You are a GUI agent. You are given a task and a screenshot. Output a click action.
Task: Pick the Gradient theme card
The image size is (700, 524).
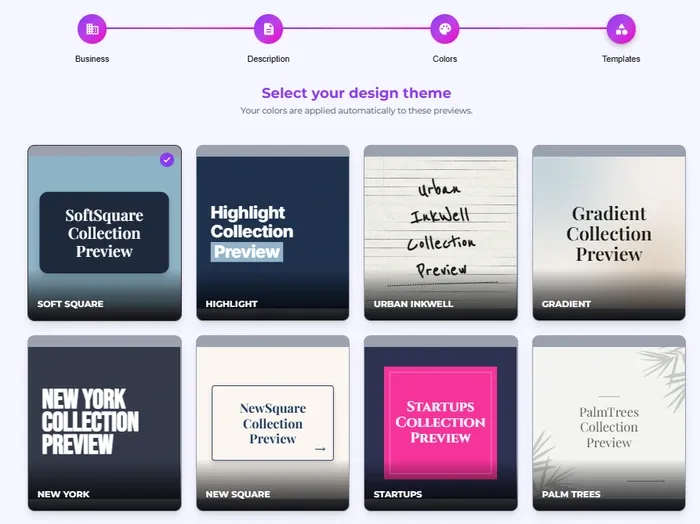(x=609, y=233)
